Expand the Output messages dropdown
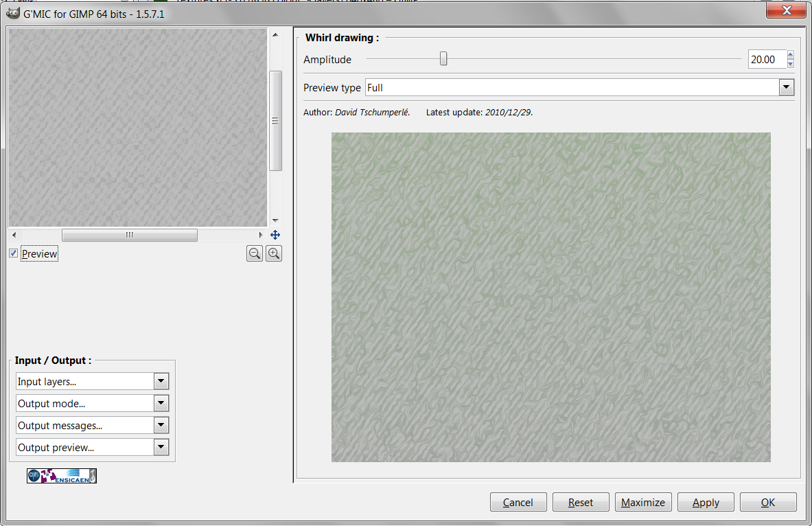 [161, 425]
